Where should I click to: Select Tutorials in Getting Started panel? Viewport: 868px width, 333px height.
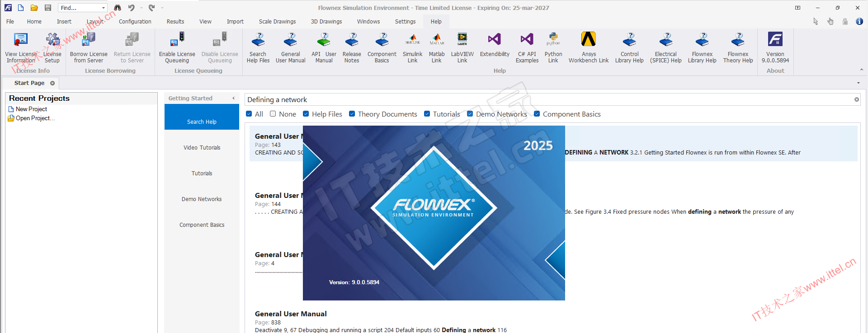tap(202, 174)
